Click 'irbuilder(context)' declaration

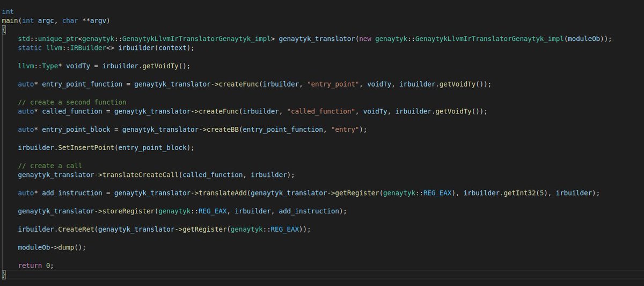(x=155, y=48)
